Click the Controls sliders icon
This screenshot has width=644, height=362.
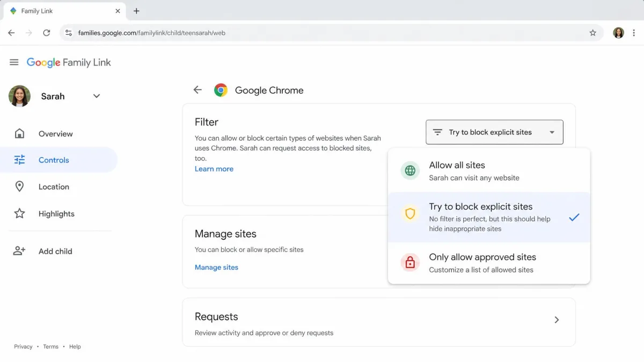tap(19, 160)
